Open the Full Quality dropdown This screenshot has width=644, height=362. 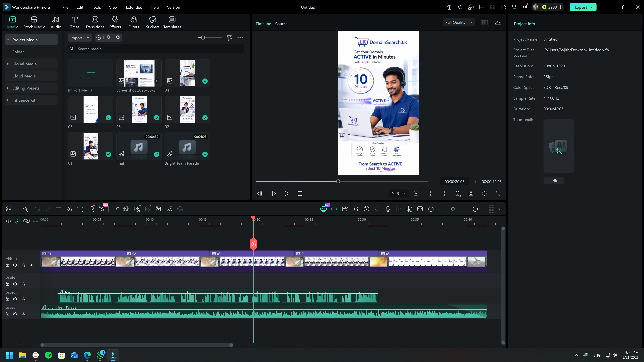point(459,22)
